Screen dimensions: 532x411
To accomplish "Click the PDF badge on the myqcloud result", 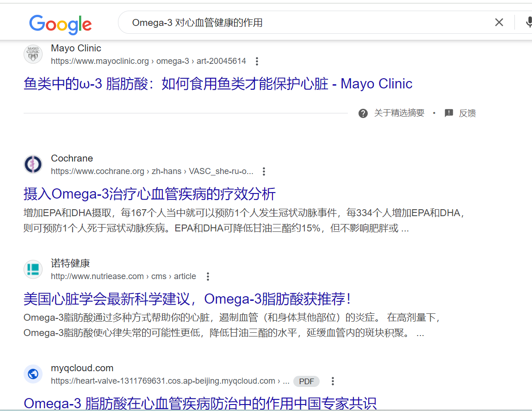I will click(306, 381).
